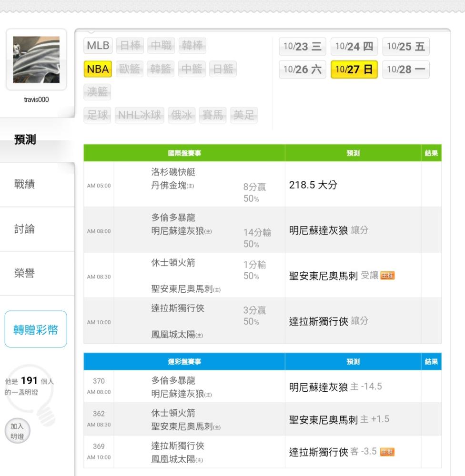Click the 轉贈彩幣 button
The height and width of the screenshot is (476, 465).
(36, 329)
